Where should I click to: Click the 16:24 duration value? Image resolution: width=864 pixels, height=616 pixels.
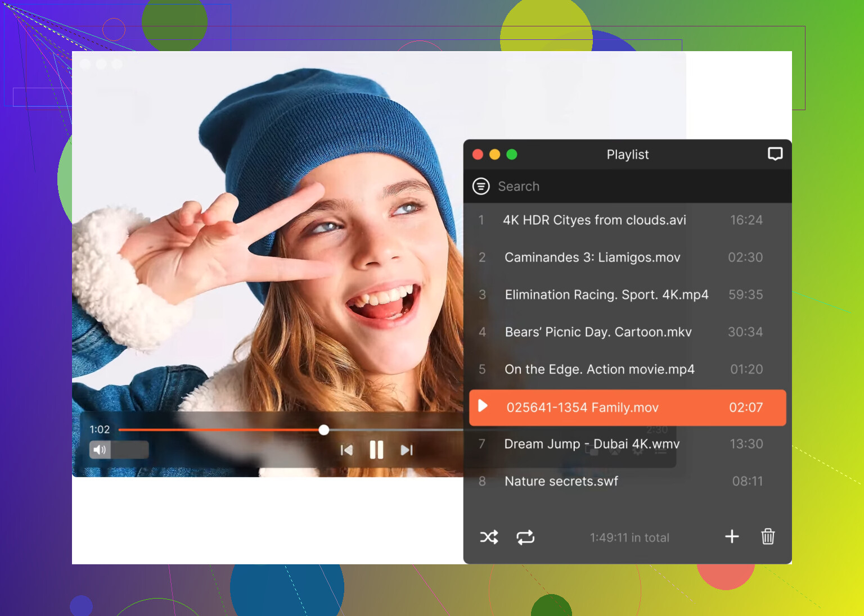click(746, 220)
